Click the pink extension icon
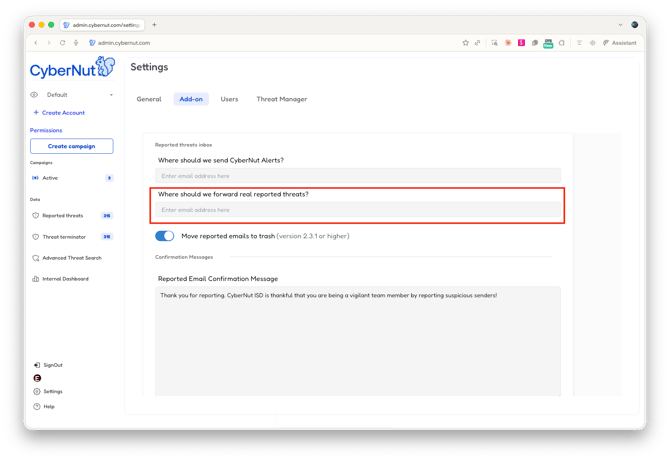Screen dimensions: 670x461 [x=521, y=43]
